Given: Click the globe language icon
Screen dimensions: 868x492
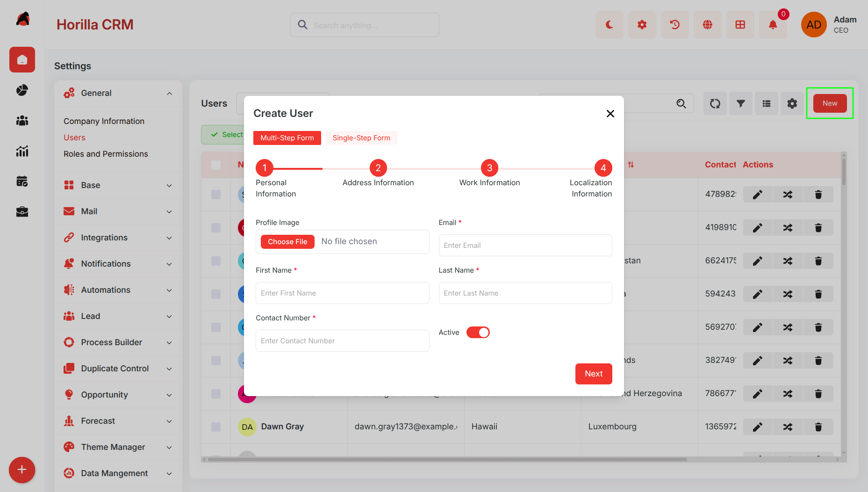Looking at the screenshot, I should coord(707,25).
